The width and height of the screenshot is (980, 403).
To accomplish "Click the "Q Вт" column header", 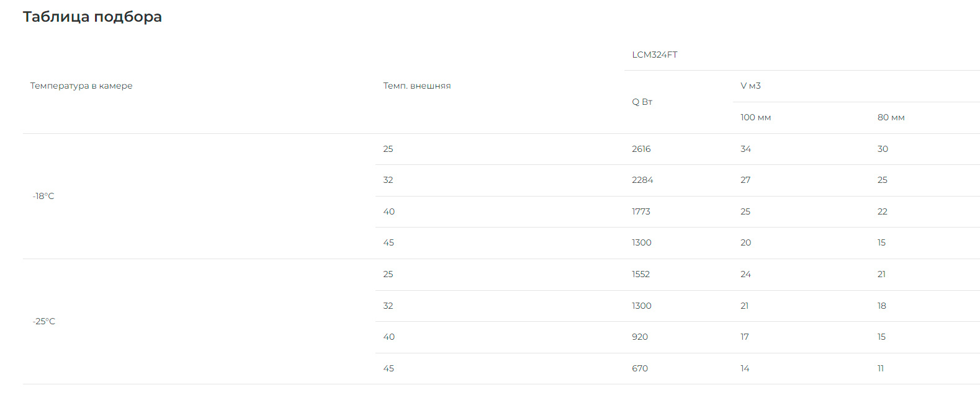I will click(x=642, y=102).
